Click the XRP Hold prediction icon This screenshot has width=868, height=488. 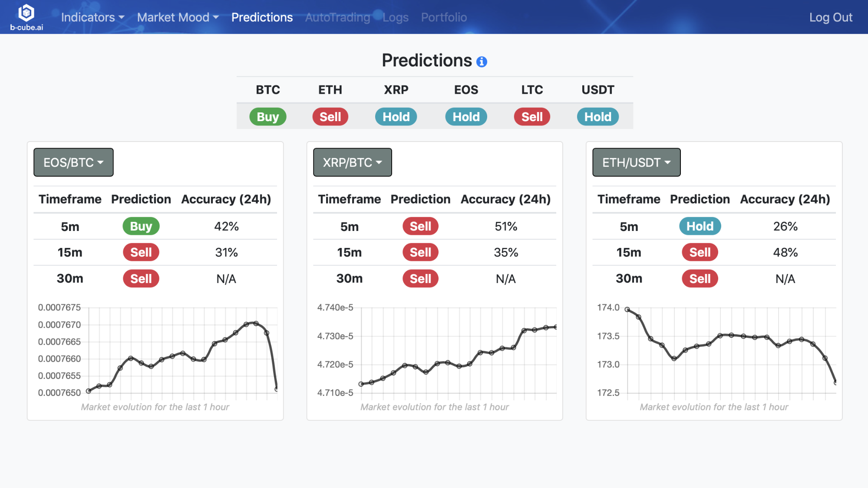click(396, 116)
